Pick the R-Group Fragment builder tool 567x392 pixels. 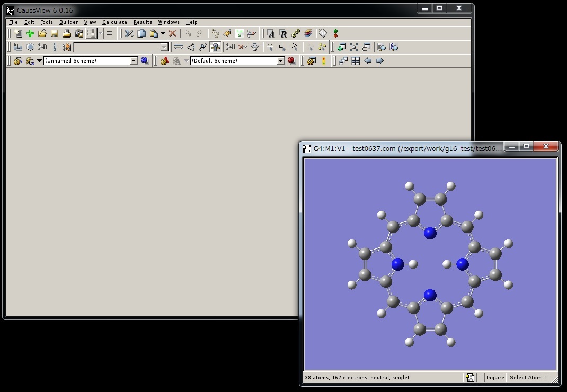[42, 47]
